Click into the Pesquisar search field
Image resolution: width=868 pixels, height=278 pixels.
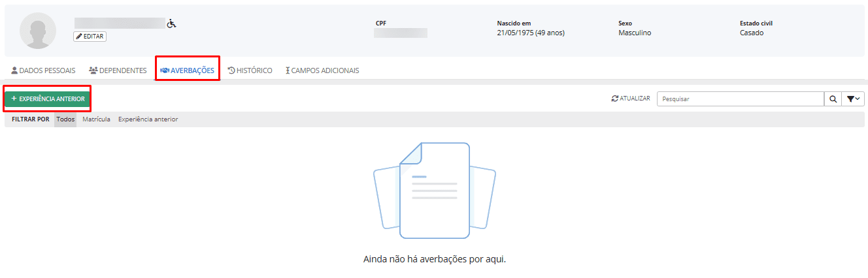739,99
